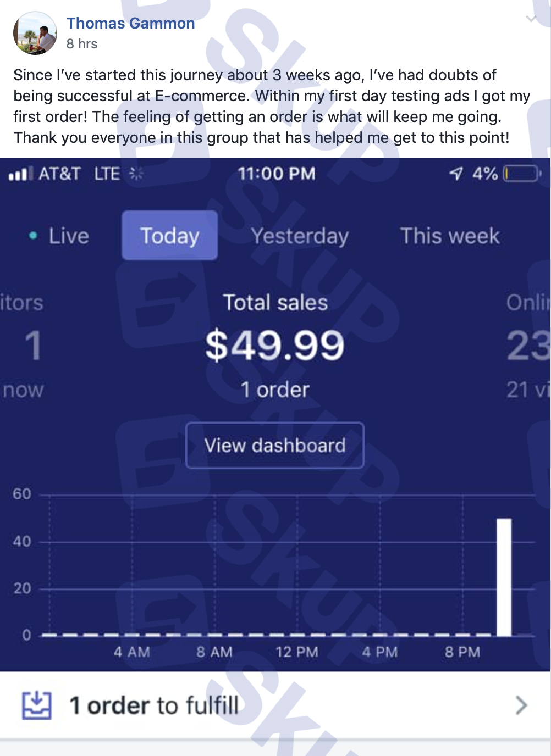Select the Today tab
Image resolution: width=551 pixels, height=756 pixels.
170,235
